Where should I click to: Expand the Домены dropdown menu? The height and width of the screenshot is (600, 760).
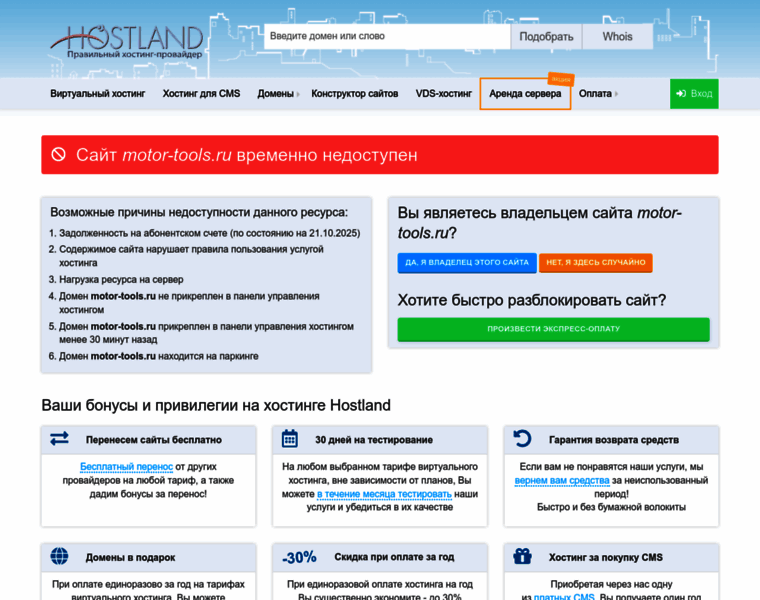(x=279, y=94)
